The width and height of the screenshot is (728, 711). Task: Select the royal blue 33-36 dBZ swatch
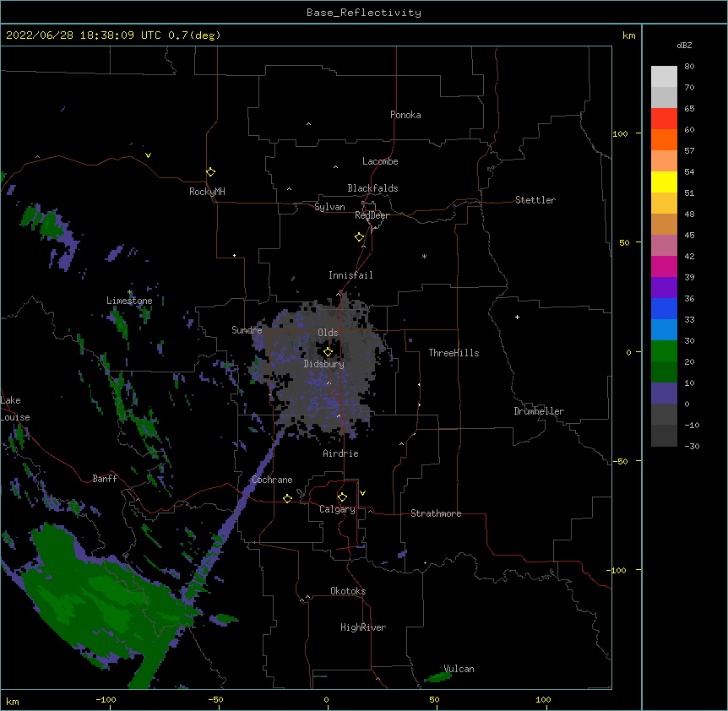pos(664,308)
